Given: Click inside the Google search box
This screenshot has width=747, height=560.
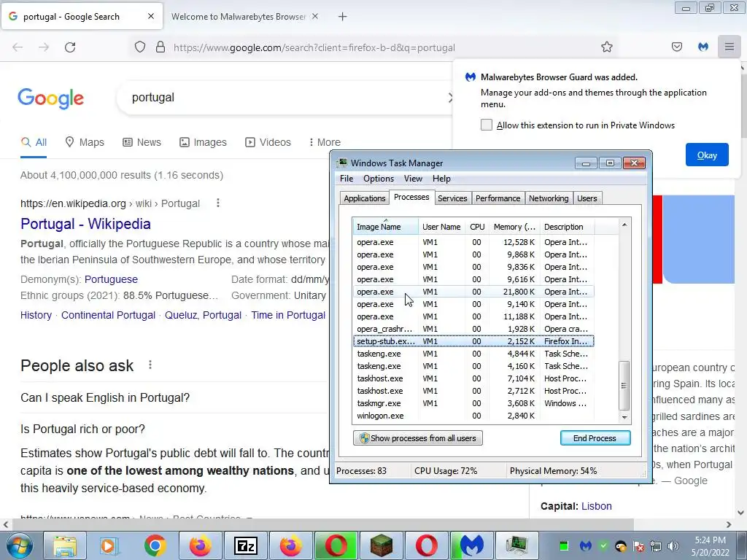Looking at the screenshot, I should (286, 98).
